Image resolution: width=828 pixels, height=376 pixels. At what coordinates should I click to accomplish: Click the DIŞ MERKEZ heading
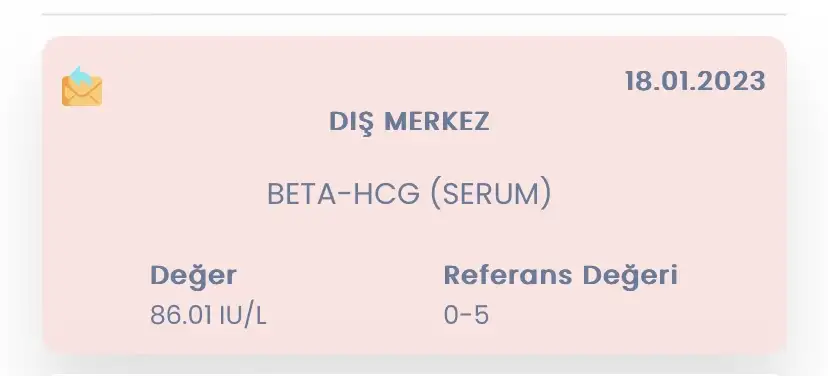(x=409, y=122)
